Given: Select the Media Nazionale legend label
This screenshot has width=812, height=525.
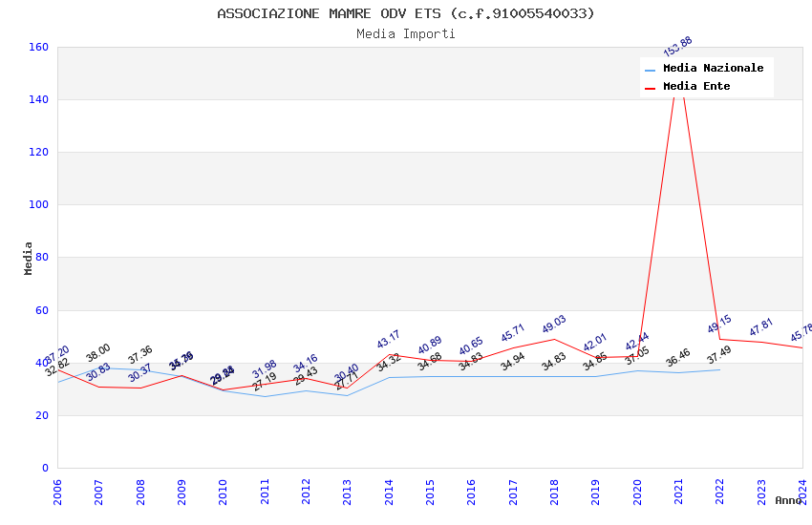Looking at the screenshot, I should 713,68.
